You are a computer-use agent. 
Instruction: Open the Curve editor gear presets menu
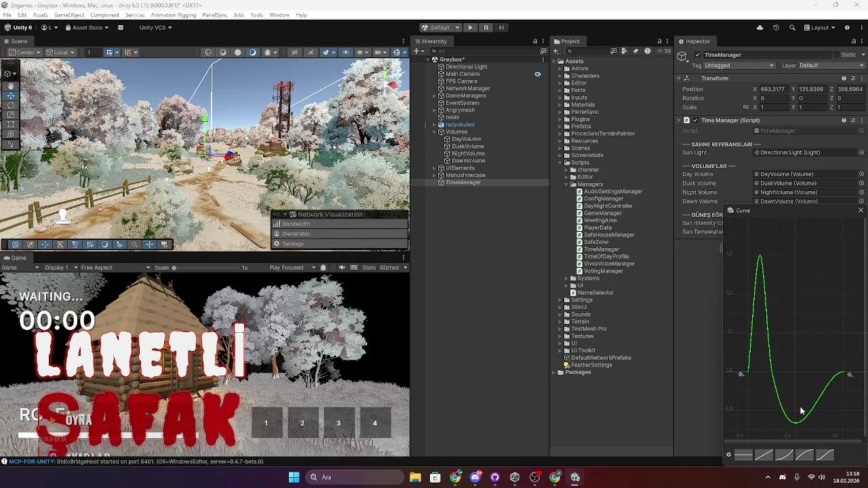(729, 455)
